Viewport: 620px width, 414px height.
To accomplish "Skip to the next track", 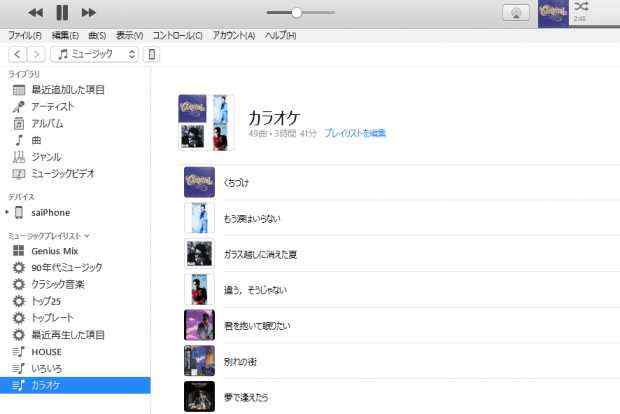I will tap(88, 12).
